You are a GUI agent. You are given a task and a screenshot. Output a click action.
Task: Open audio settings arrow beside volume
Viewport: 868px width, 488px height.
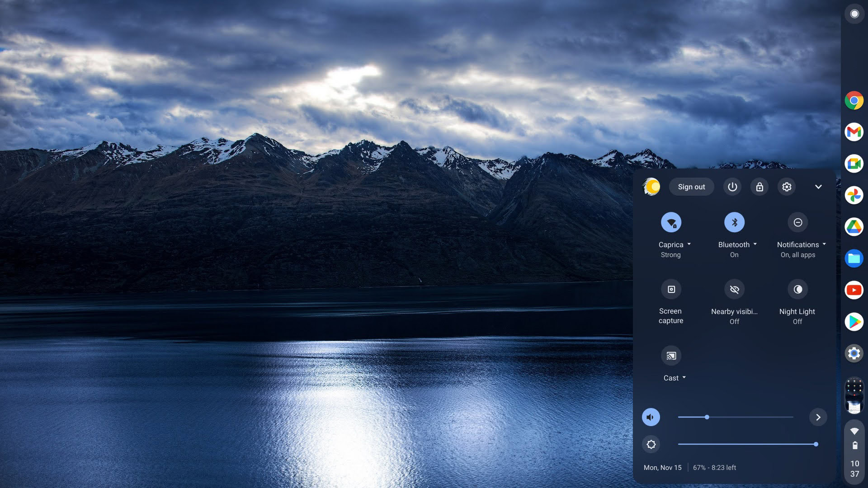point(818,417)
